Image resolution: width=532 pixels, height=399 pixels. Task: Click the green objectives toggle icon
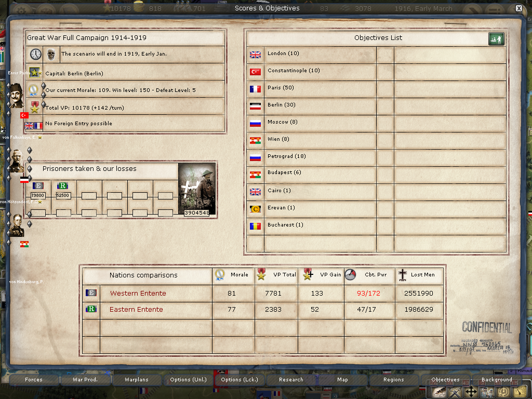tap(496, 39)
